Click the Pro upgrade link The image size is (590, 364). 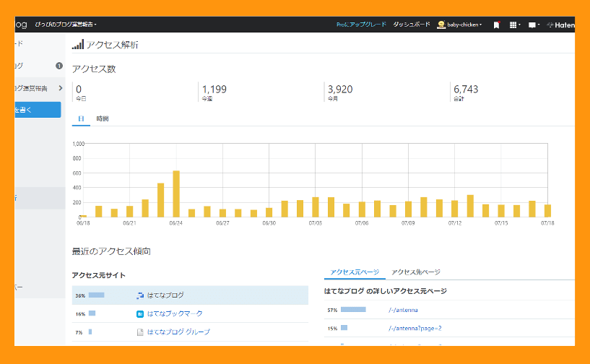(x=361, y=25)
